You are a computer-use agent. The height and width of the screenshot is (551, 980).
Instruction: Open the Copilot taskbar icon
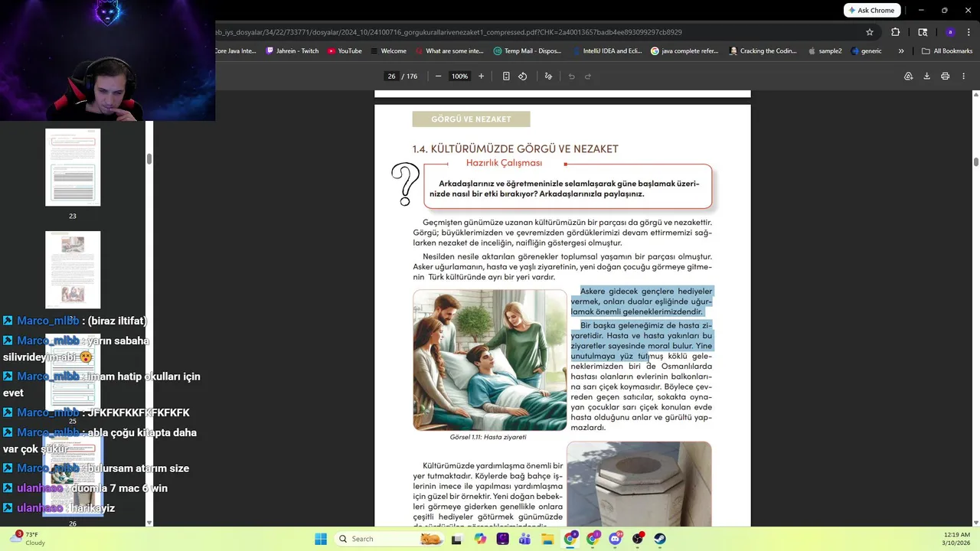click(x=480, y=539)
